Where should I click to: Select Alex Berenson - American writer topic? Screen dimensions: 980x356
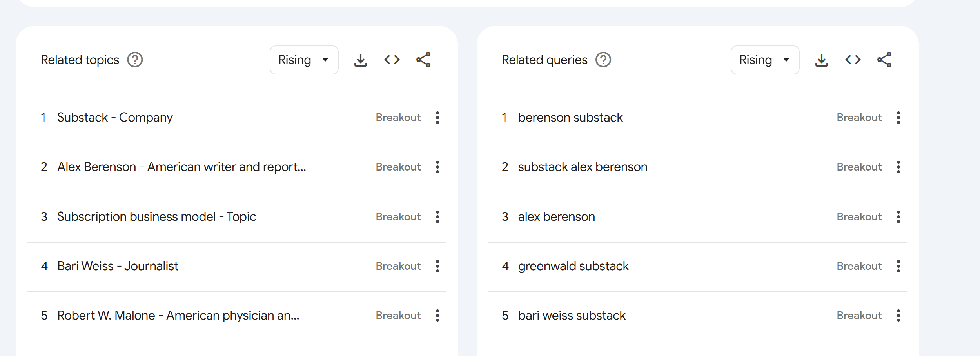(x=181, y=167)
